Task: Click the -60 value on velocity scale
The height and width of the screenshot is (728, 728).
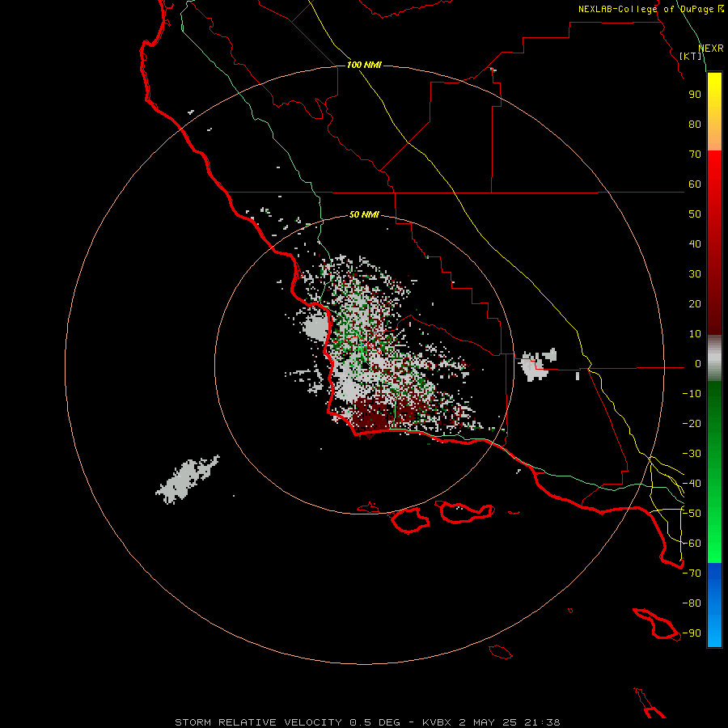Action: pos(692,544)
